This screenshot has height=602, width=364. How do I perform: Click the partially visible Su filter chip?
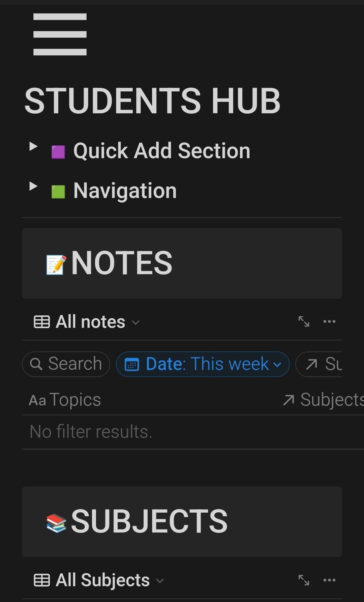(x=319, y=364)
